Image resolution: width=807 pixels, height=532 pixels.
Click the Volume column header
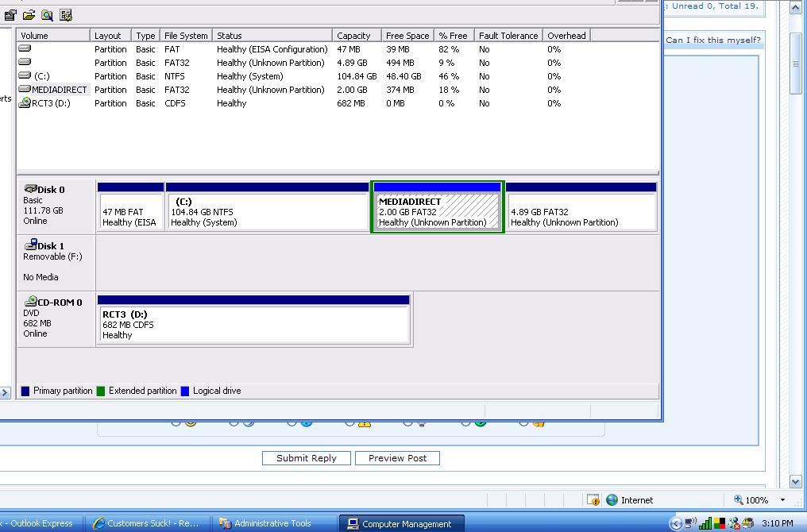(x=52, y=36)
